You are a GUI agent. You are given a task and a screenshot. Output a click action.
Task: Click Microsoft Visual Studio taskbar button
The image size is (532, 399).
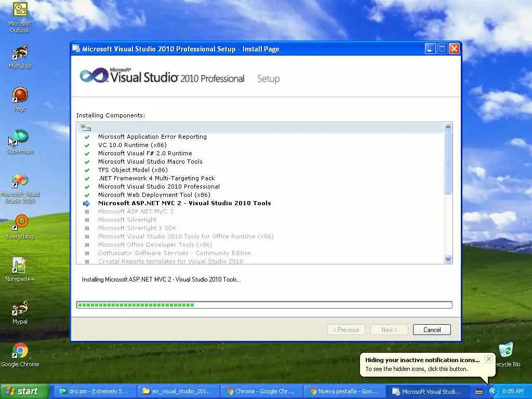click(427, 392)
